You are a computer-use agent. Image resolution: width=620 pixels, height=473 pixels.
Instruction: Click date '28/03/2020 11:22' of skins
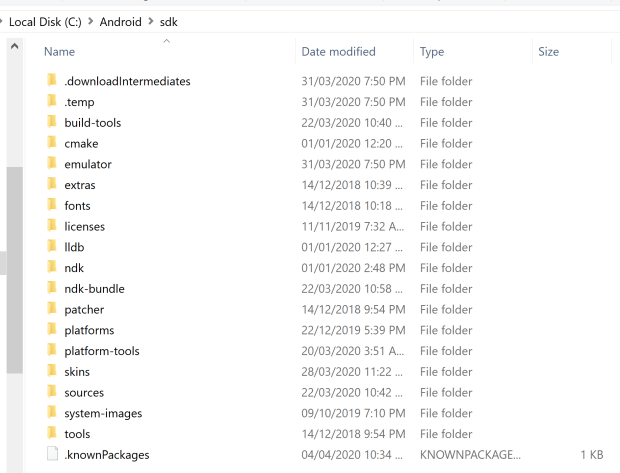tap(352, 372)
